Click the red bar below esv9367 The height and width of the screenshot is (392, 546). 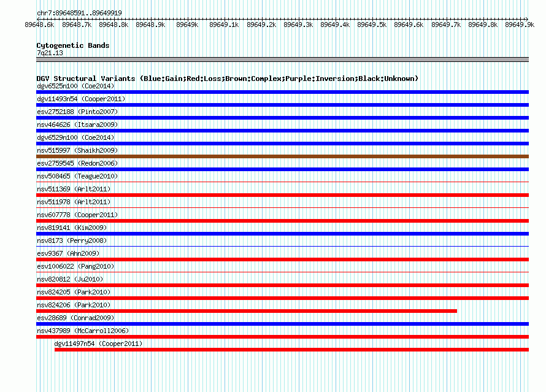282,259
